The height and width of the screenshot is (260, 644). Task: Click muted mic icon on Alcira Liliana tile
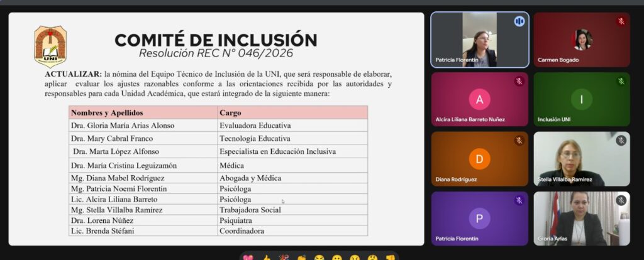pyautogui.click(x=519, y=81)
